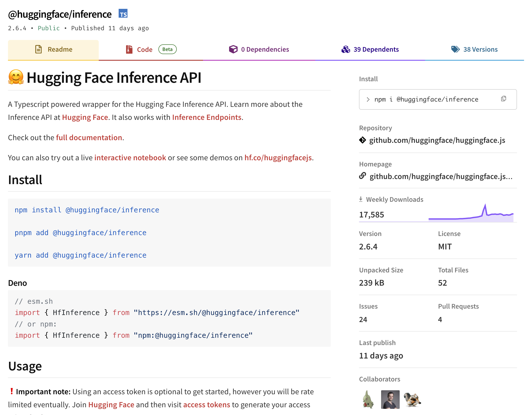532x415 pixels.
Task: Click the MIT license value
Action: [x=445, y=247]
